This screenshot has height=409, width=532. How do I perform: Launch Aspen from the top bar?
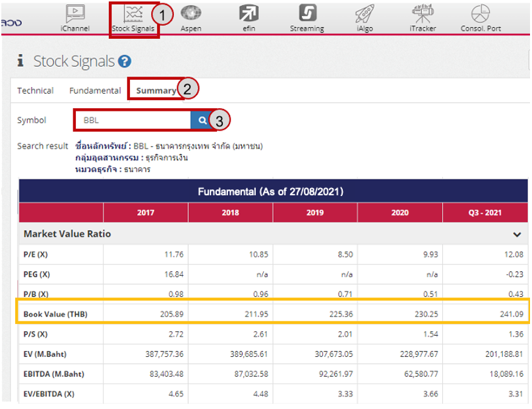191,13
